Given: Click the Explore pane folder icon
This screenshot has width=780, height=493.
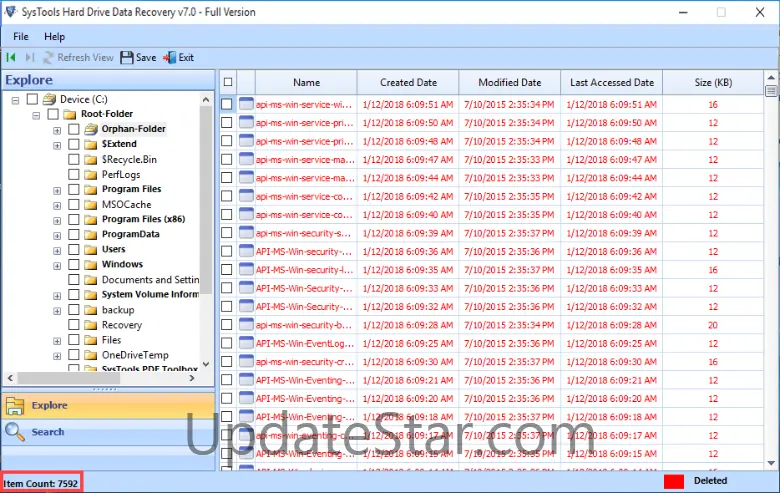Looking at the screenshot, I should [x=15, y=406].
